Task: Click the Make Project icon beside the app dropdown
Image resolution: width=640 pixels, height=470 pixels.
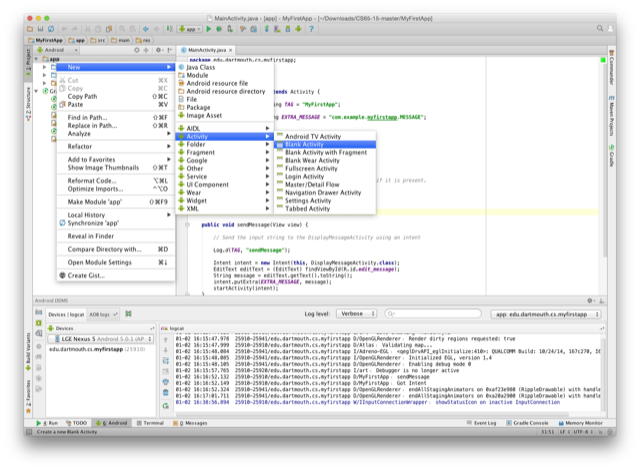Action: (x=169, y=29)
